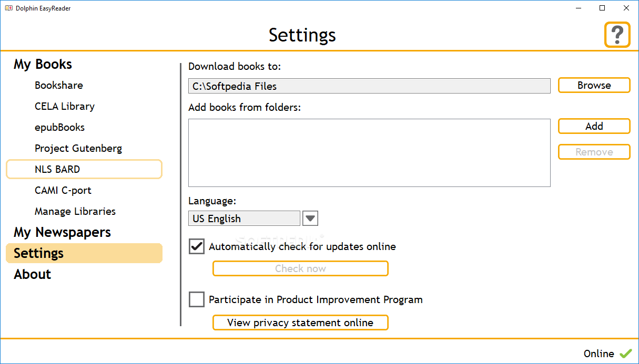Viewport: 639px width, 364px height.
Task: Open My Books section
Action: coord(43,64)
